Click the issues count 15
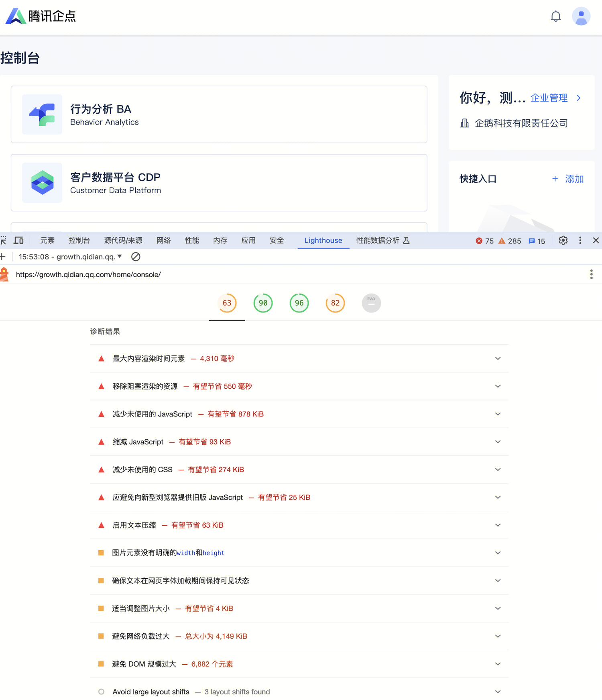The height and width of the screenshot is (700, 602). tap(537, 241)
